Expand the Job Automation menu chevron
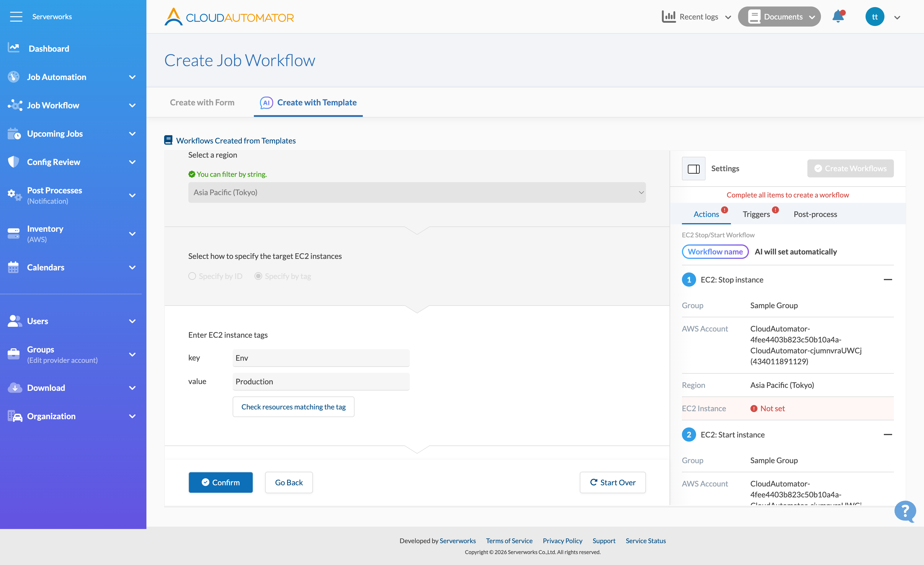Screen dimensions: 924x565 [132, 77]
